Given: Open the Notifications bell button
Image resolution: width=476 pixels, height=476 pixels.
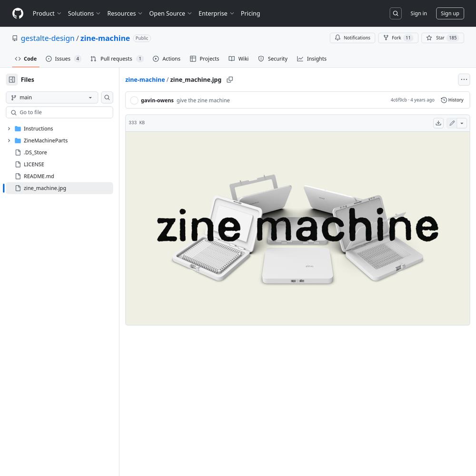Looking at the screenshot, I should coord(352,38).
